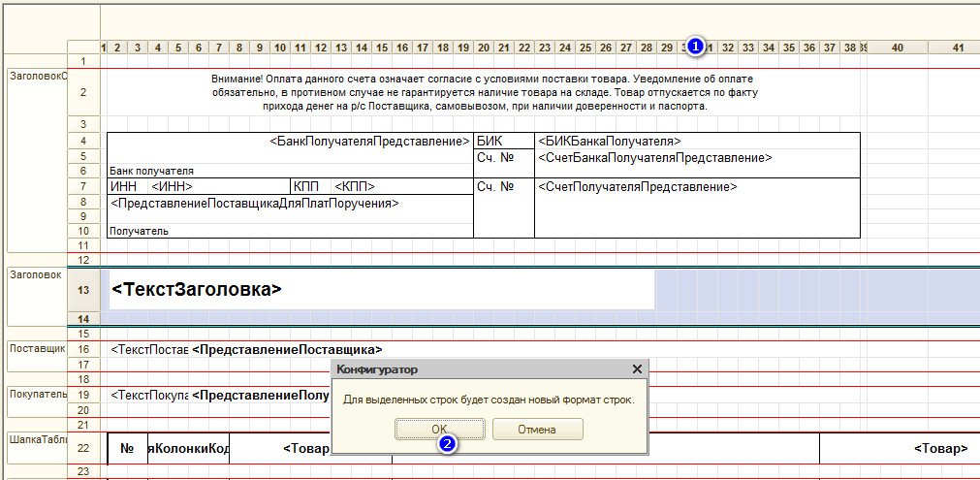Click the <СчетБанкаПолучателяПредставление> cell
Screen dimensions: 980x480
point(654,157)
